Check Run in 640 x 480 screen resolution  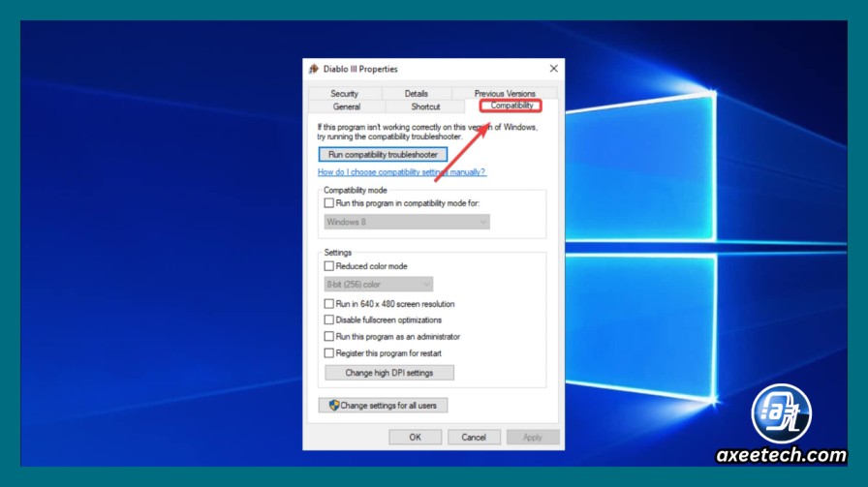point(328,304)
